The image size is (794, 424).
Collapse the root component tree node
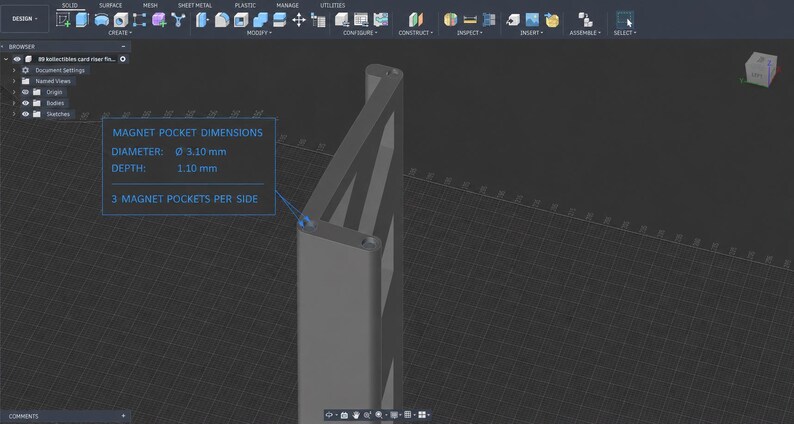(6, 59)
